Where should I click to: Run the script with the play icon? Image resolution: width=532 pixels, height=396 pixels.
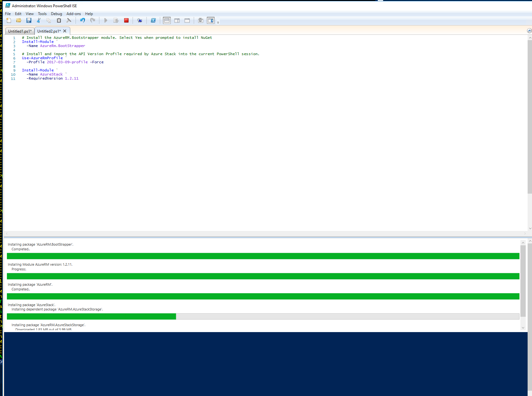click(106, 20)
